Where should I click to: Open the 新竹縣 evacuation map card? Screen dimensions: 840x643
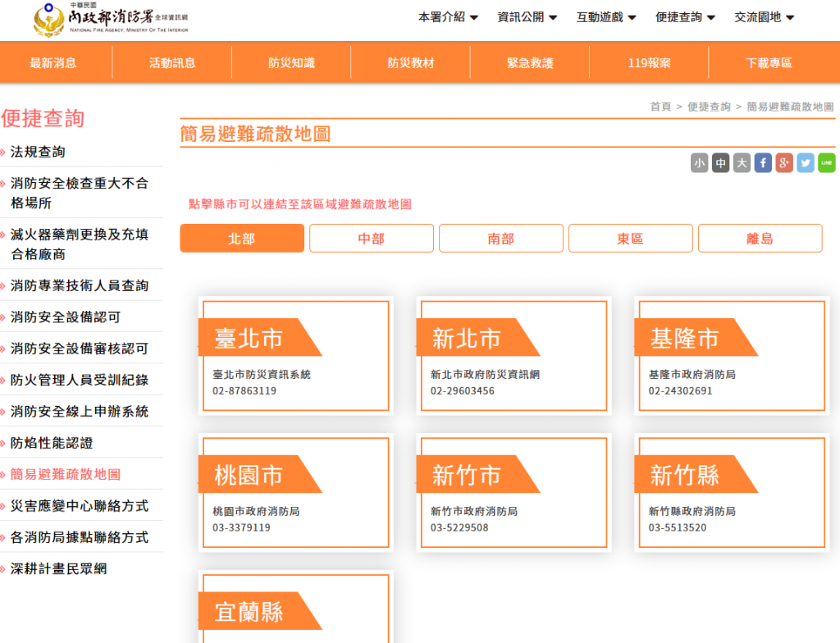coord(732,492)
